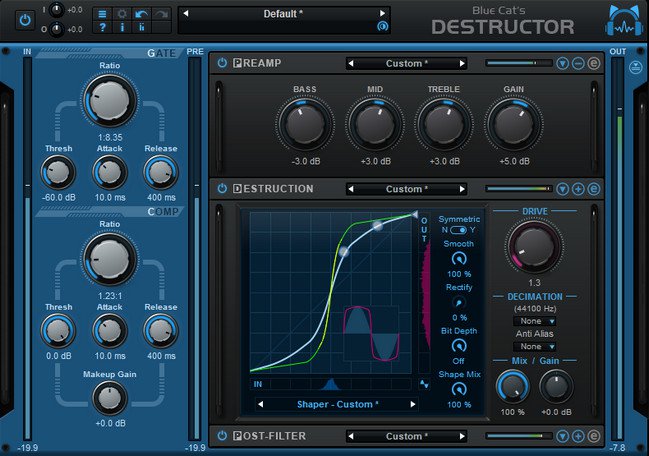
Task: Open the settings gear in toolbar
Action: 122,14
